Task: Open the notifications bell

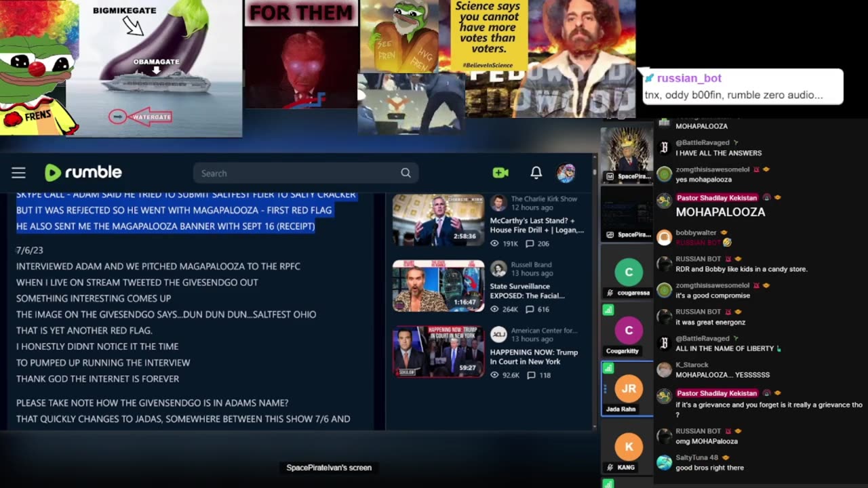Action: tap(536, 173)
